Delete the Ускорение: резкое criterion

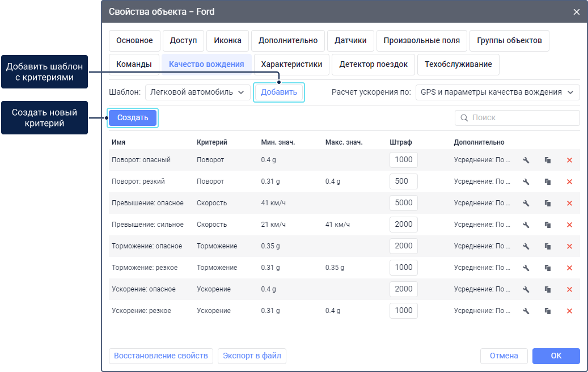tap(569, 311)
